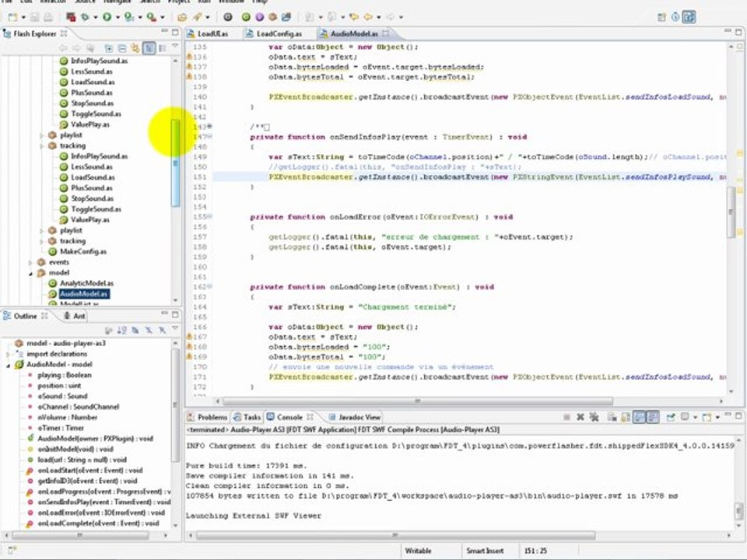
Task: Click the purple circle toolbar icon
Action: point(260,17)
